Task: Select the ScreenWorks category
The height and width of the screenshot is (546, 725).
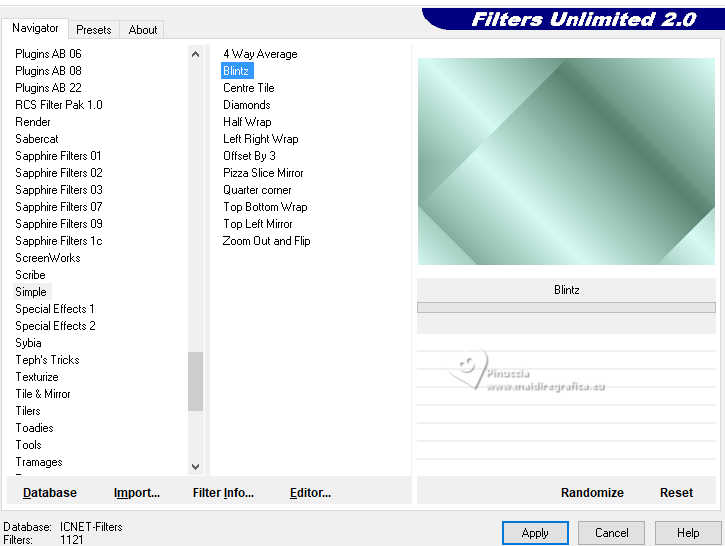Action: pyautogui.click(x=48, y=258)
